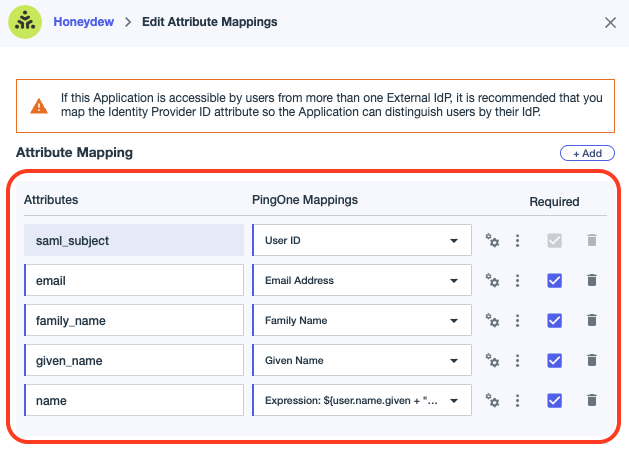Screen dimensions: 629x449
Task: Open advanced expression gears for saml_subject
Action: point(492,240)
